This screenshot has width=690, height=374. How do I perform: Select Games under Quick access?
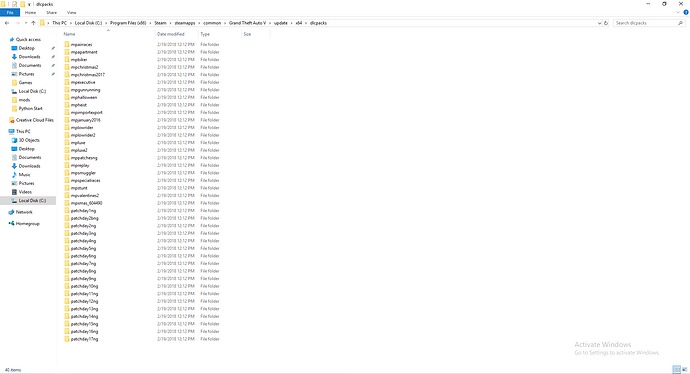25,82
